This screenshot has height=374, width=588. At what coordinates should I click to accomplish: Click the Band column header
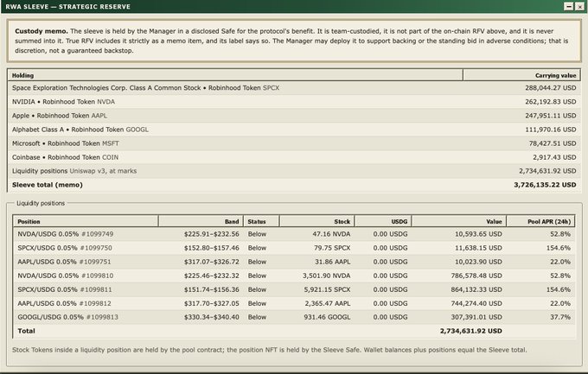pos(201,221)
